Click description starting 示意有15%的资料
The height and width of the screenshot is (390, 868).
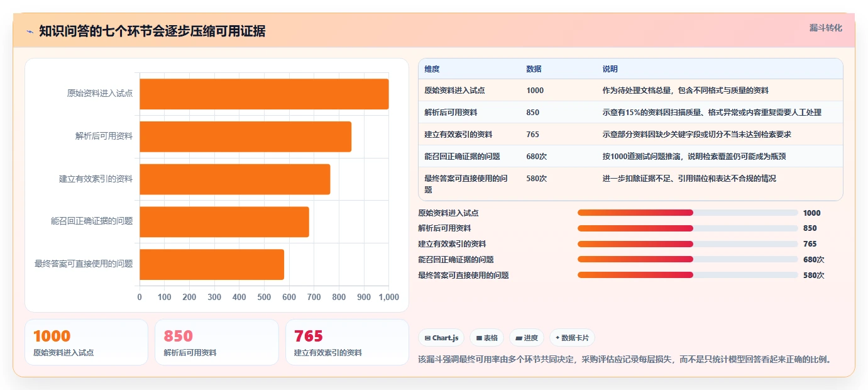point(711,113)
